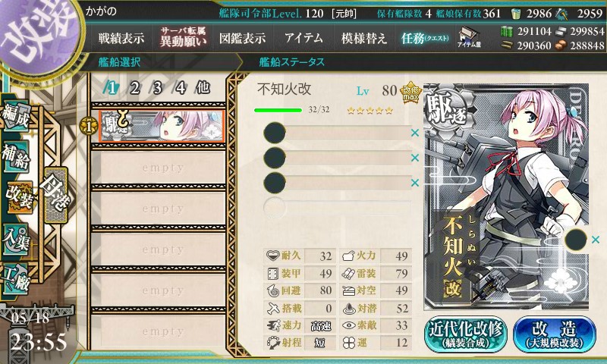Open the 補給 resupply sidebar icon
607x364 pixels.
pyautogui.click(x=16, y=156)
